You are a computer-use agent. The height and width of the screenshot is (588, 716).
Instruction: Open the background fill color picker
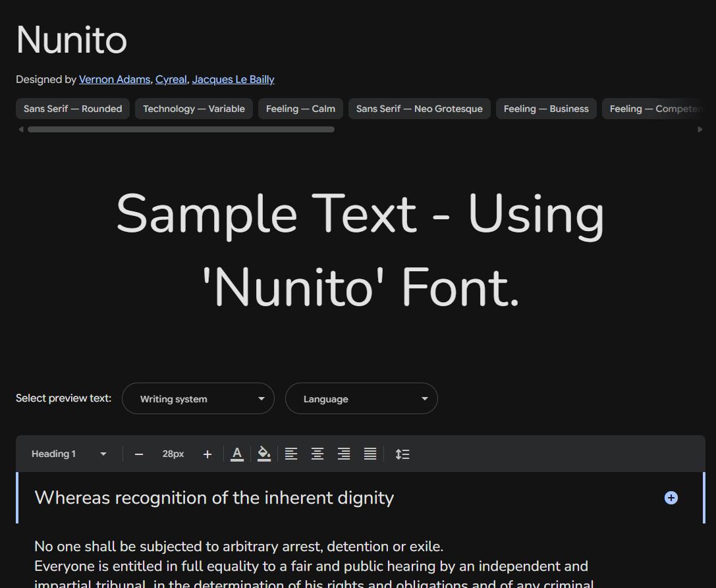264,454
